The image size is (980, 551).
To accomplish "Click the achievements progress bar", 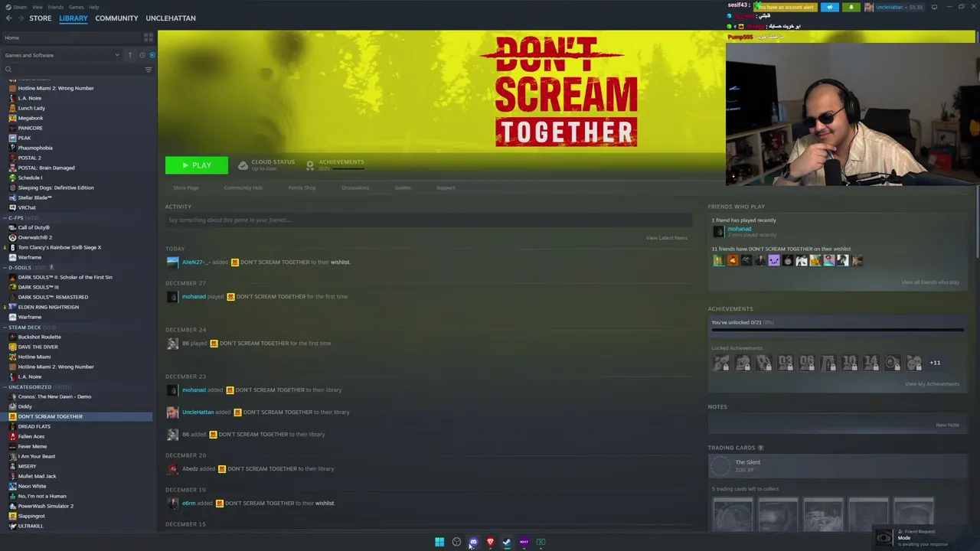I will pyautogui.click(x=837, y=331).
